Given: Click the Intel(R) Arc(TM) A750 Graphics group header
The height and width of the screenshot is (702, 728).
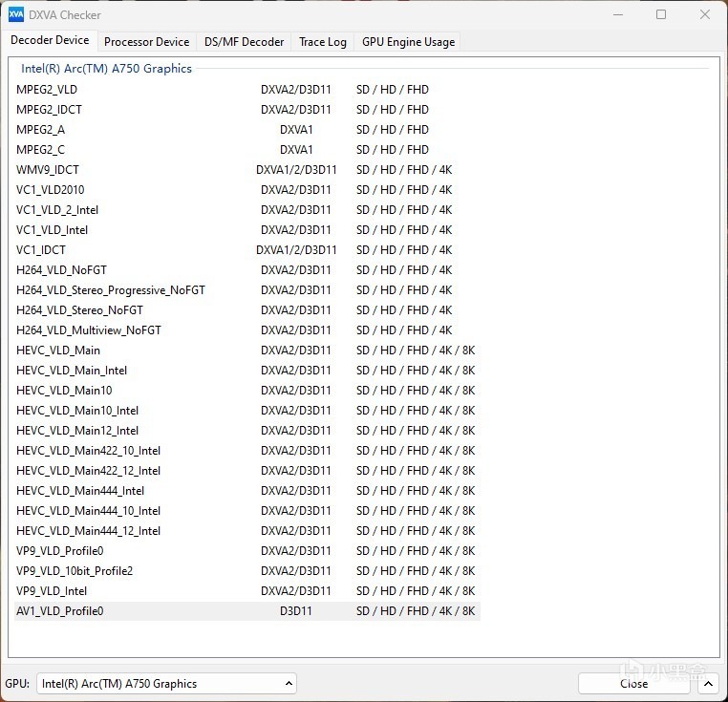Looking at the screenshot, I should (x=106, y=69).
